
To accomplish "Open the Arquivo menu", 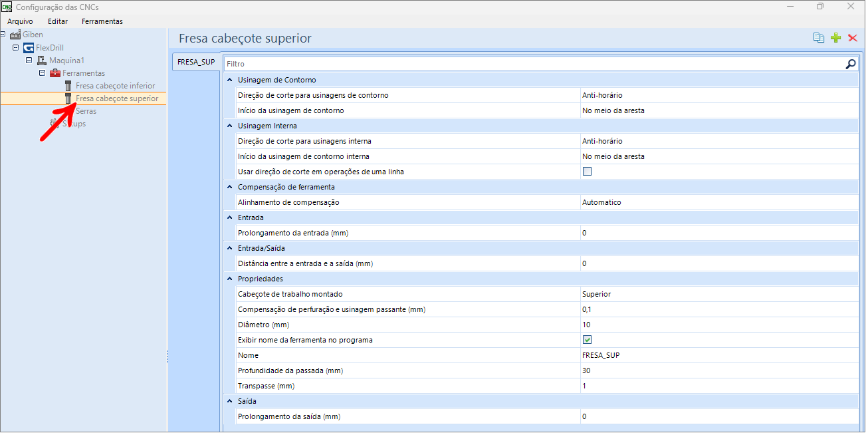I will click(20, 21).
